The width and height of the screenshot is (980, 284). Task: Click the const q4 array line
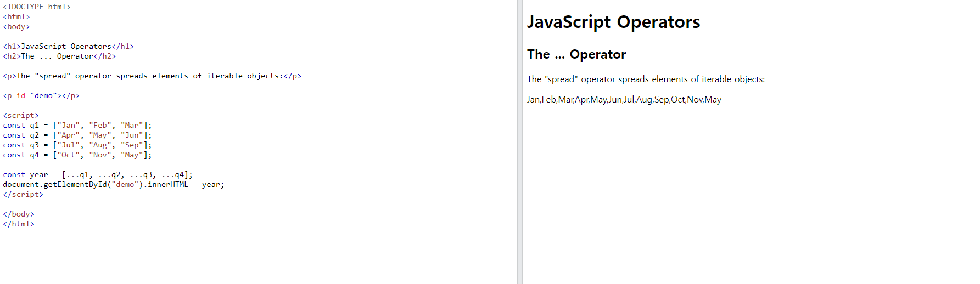tap(77, 155)
